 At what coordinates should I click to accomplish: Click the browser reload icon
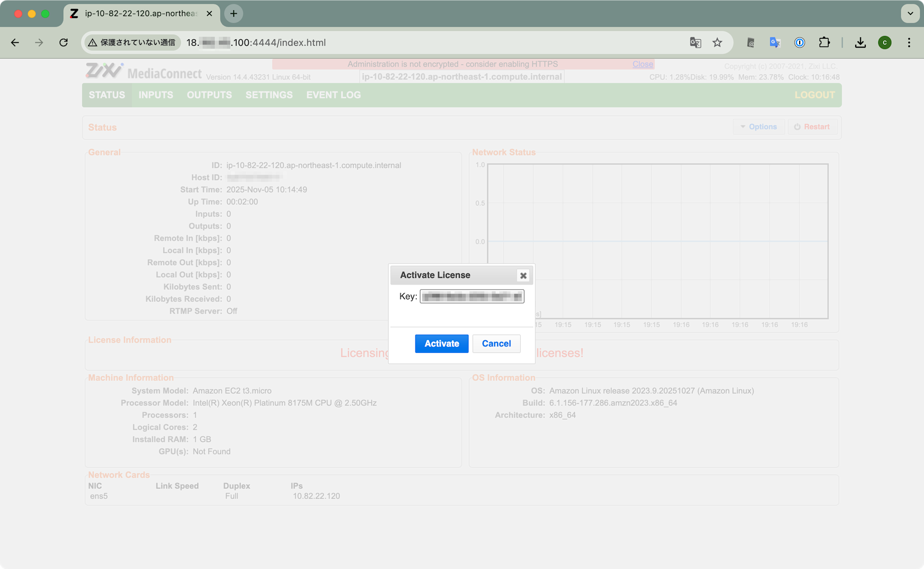click(64, 42)
